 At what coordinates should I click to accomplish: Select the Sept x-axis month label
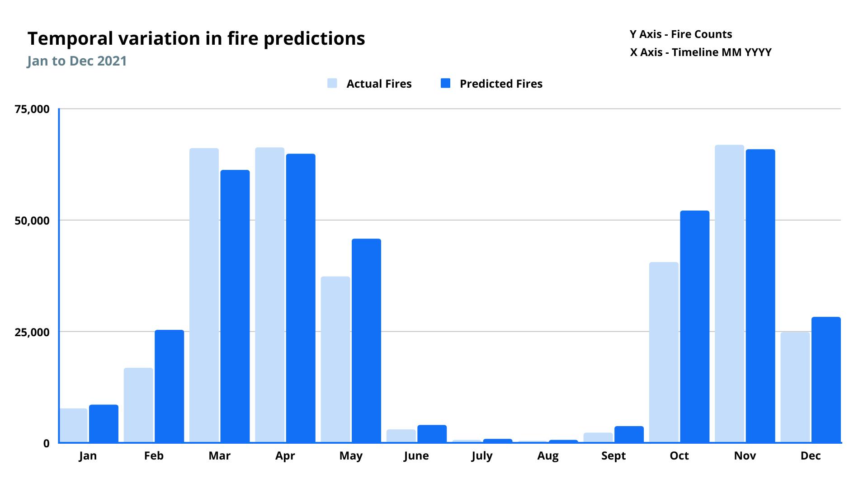tap(613, 456)
